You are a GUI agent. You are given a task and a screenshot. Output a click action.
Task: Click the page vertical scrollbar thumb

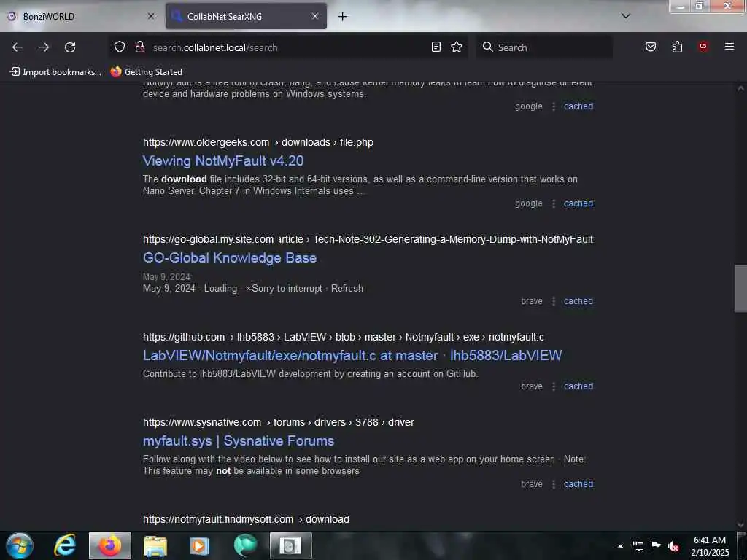(740, 288)
